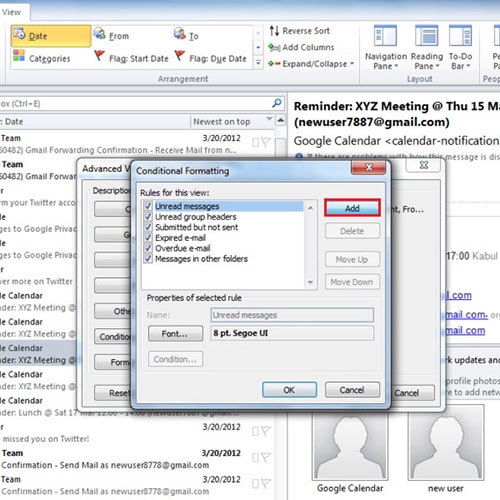Toggle the Overdue e-mail checkbox

coord(148,248)
